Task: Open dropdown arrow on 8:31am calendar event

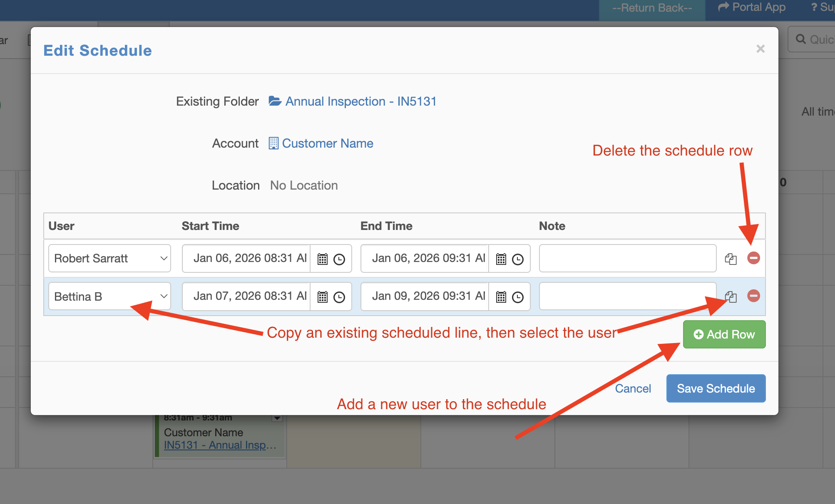Action: (277, 418)
